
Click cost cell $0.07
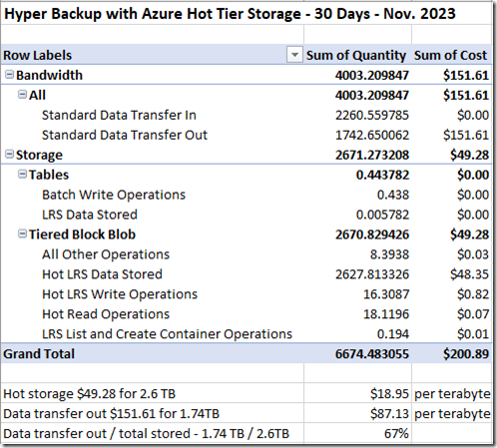473,314
